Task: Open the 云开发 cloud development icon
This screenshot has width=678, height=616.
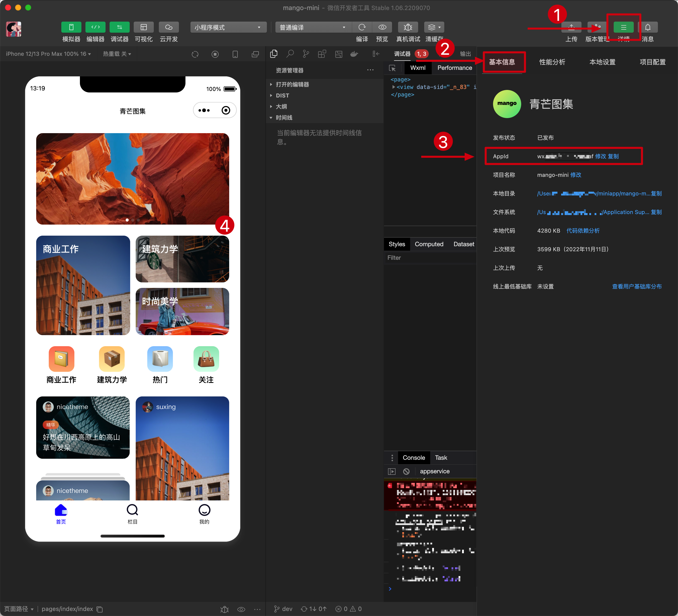Action: (168, 27)
